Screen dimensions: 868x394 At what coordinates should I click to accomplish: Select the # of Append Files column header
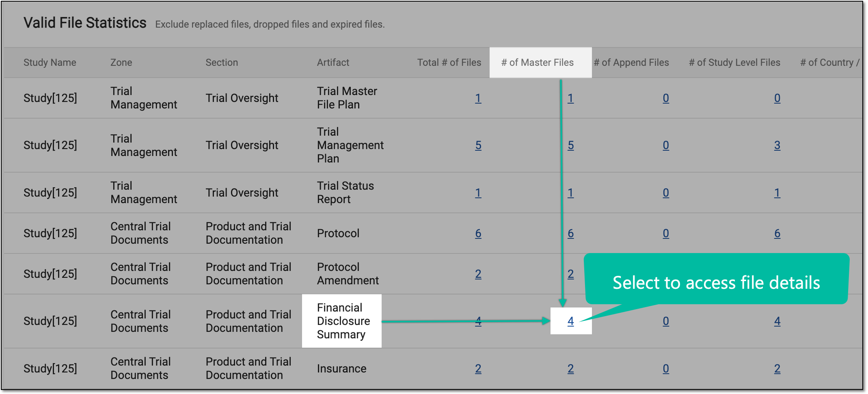point(631,63)
